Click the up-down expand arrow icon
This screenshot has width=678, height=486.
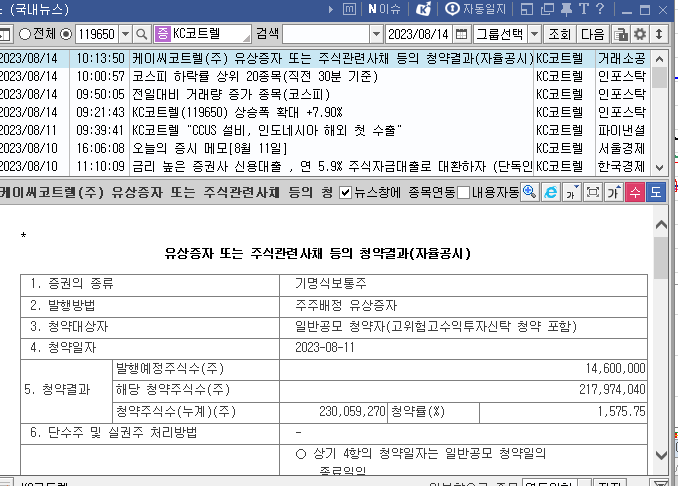(x=659, y=34)
